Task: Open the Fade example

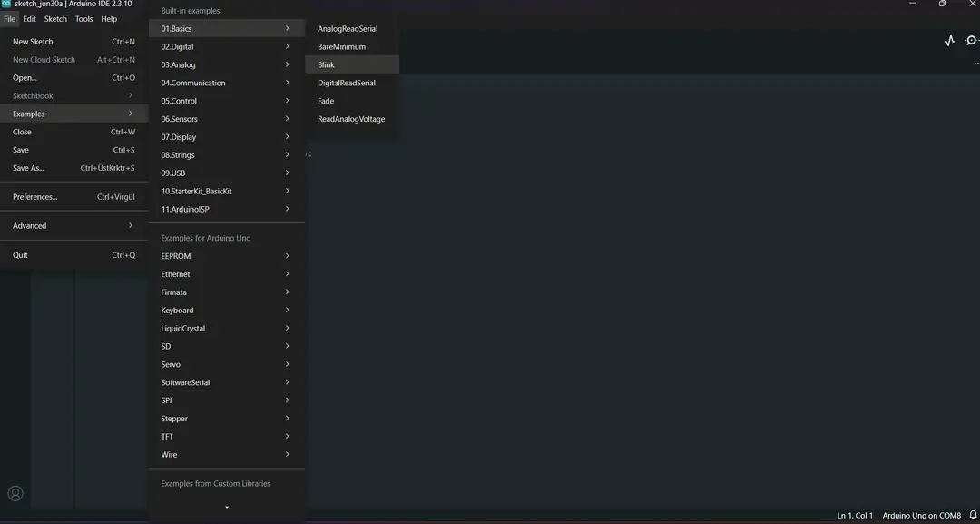Action: tap(352, 102)
